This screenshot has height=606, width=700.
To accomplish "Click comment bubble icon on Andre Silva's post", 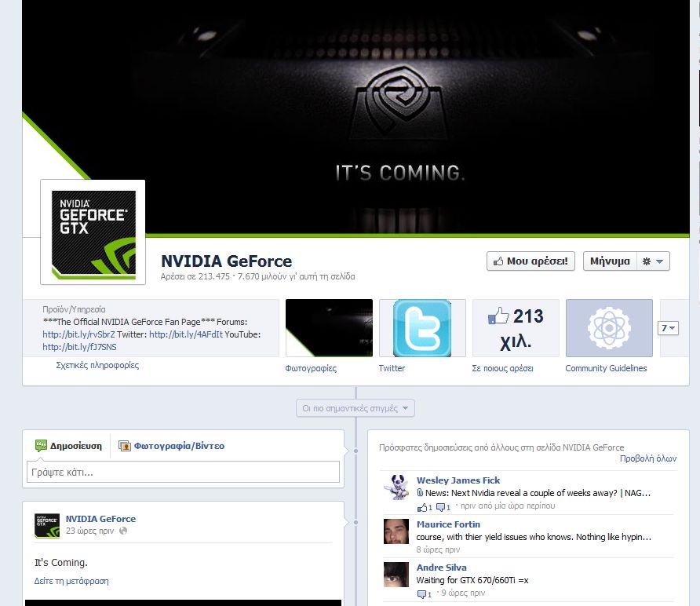I will 421,594.
